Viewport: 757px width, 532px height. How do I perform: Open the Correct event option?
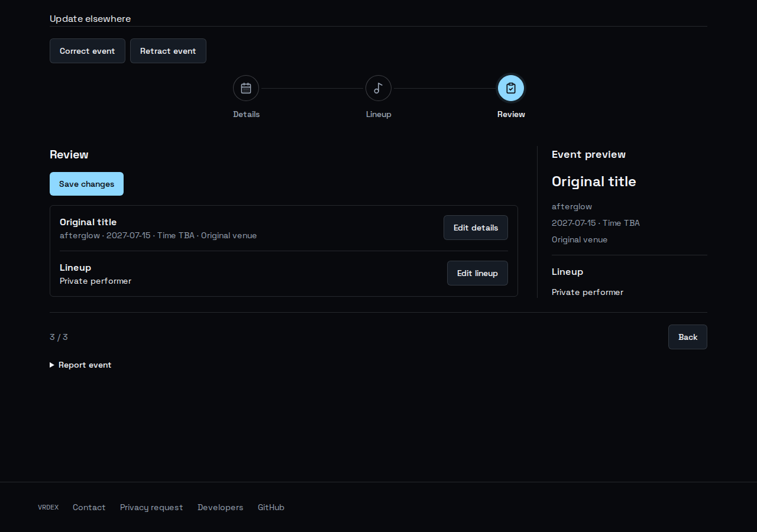[88, 51]
